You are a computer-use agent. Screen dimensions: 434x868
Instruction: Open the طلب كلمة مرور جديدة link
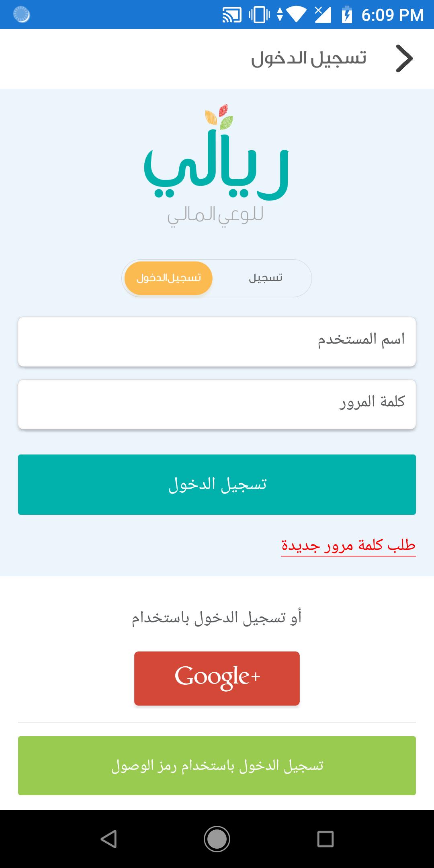(348, 547)
